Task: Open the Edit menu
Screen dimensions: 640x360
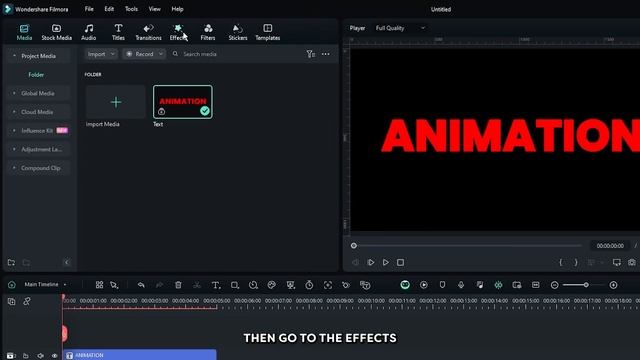Action: coord(109,9)
